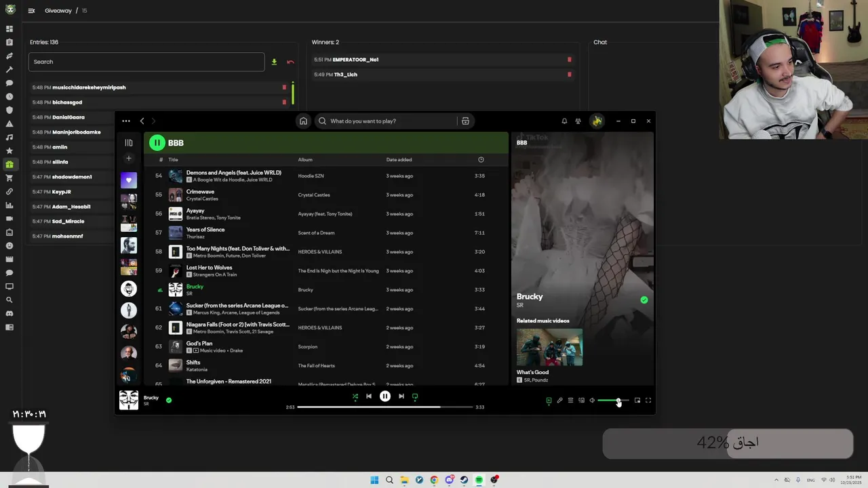Click the giveaway Entries search field

tap(146, 62)
